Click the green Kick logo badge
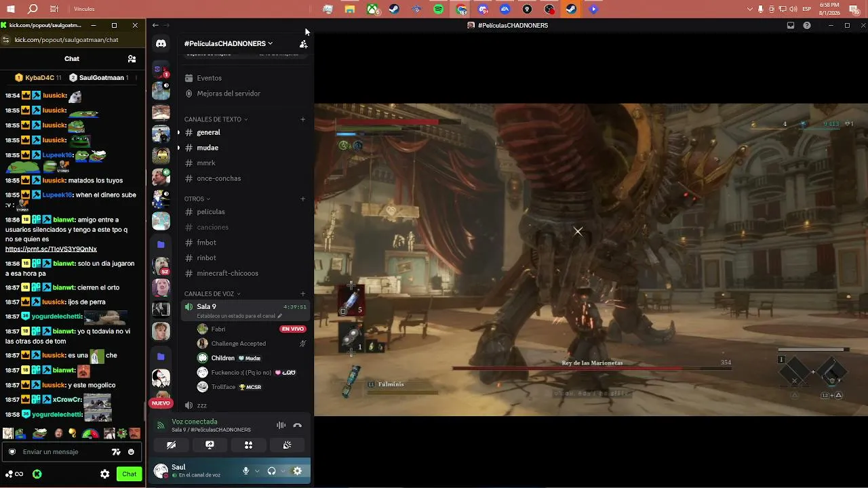 point(37,474)
